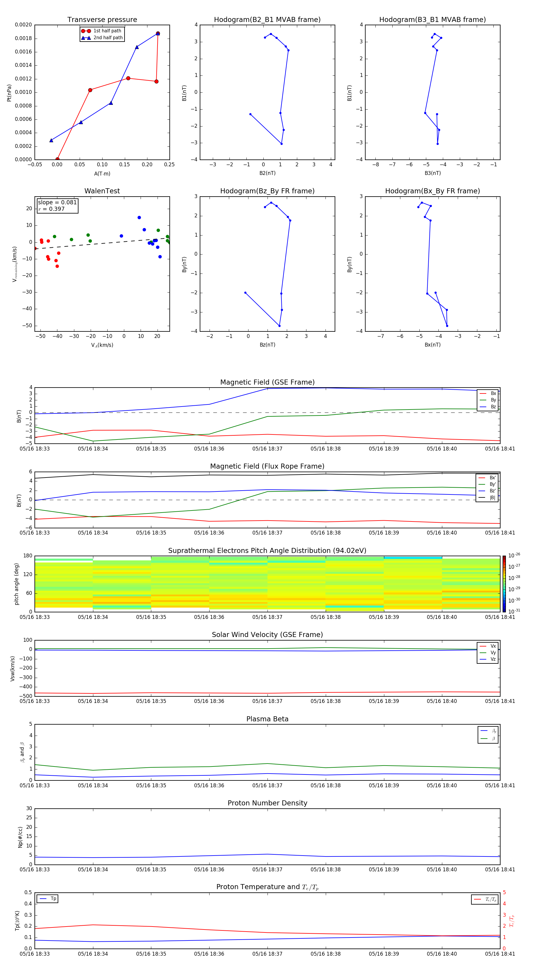Click the "Bz'" entry in Flux Rope legend
The height and width of the screenshot is (980, 535).
[x=487, y=491]
